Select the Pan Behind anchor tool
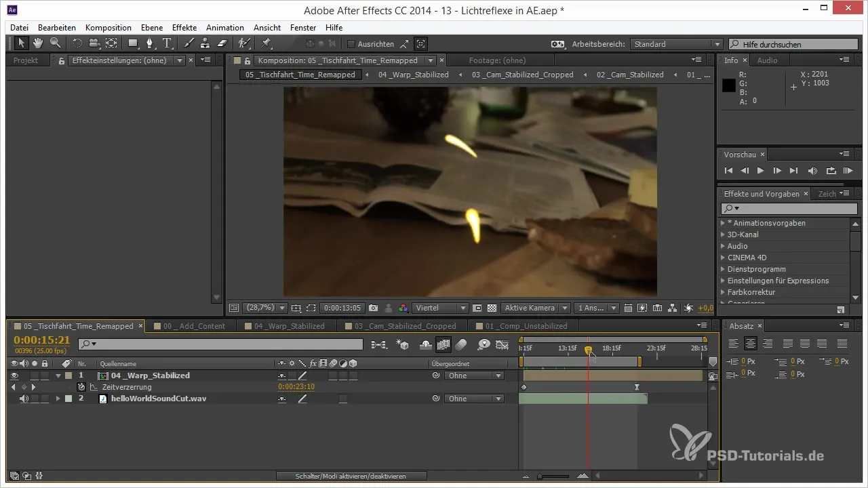868x488 pixels. 111,43
